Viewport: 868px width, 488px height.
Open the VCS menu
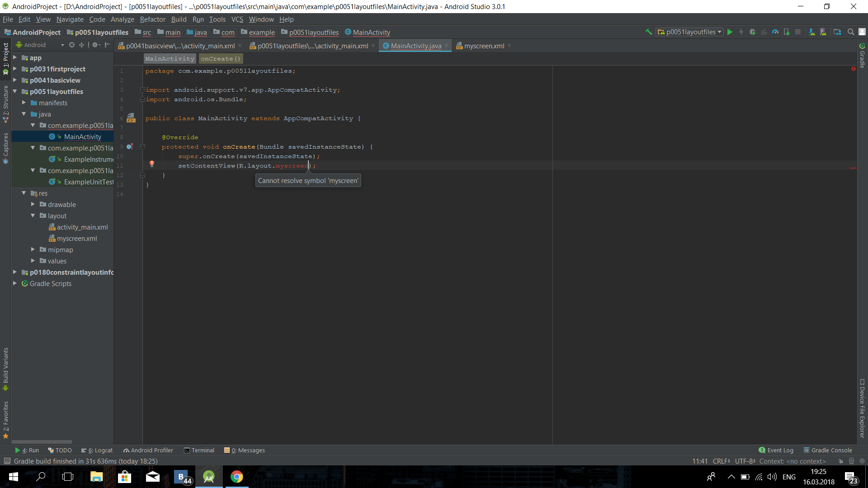[237, 19]
